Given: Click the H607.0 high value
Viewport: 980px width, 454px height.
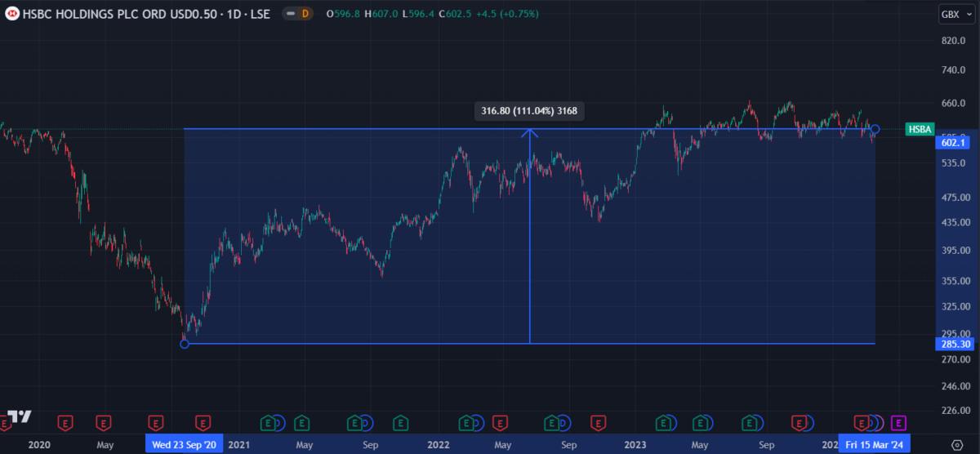Looking at the screenshot, I should coord(381,13).
